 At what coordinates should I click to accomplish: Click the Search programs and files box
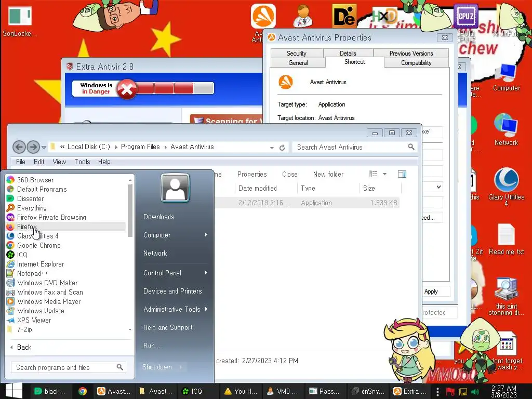tap(69, 367)
